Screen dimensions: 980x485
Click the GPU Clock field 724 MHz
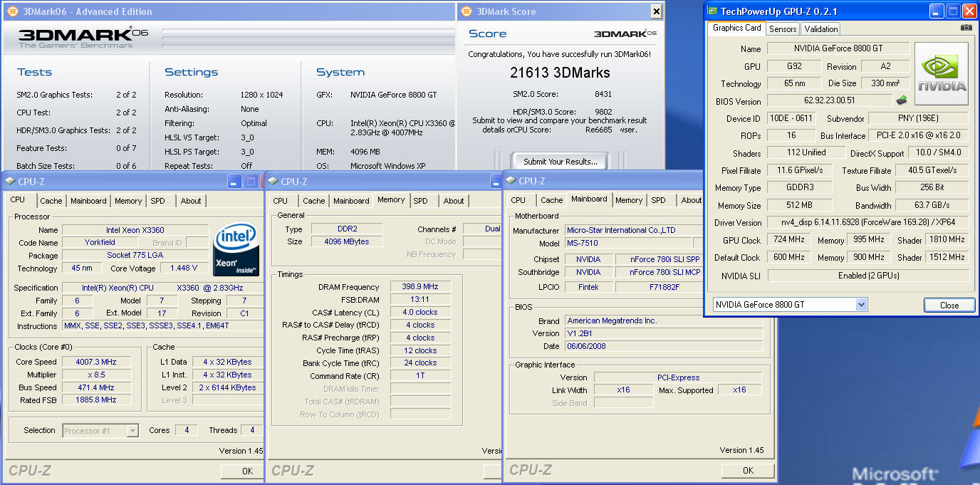[788, 240]
